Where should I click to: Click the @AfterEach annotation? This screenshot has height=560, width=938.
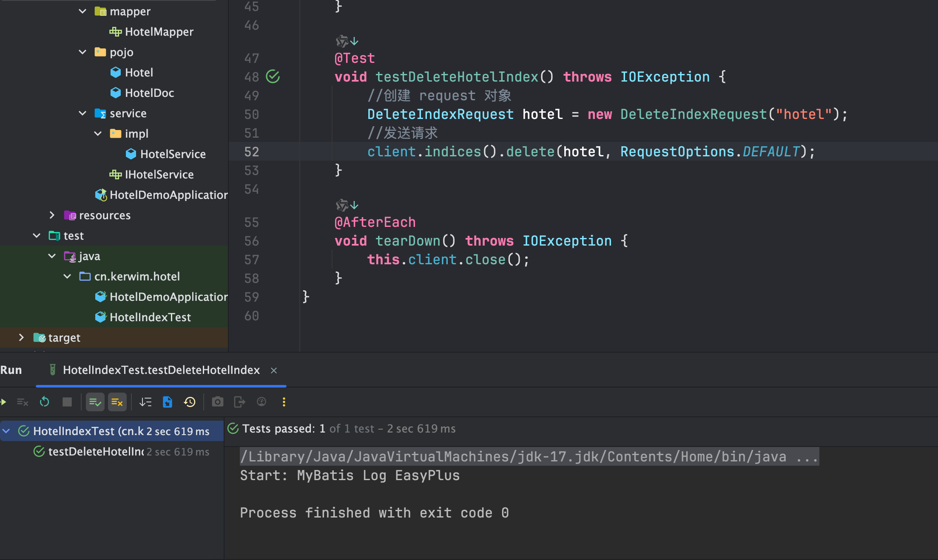tap(375, 222)
